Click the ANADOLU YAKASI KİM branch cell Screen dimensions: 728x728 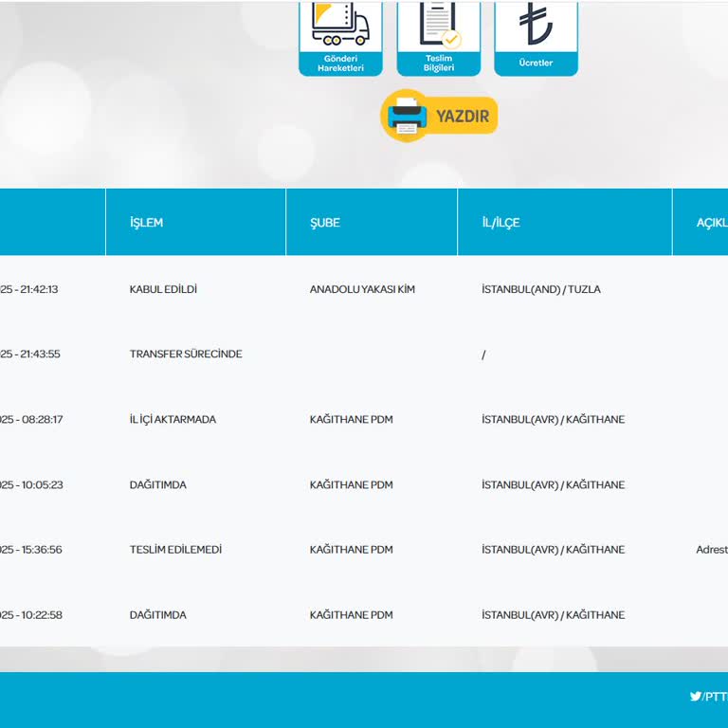tap(362, 289)
